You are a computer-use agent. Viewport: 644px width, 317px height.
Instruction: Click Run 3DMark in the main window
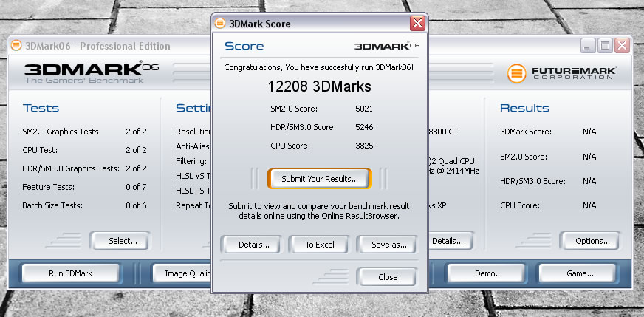coord(71,273)
